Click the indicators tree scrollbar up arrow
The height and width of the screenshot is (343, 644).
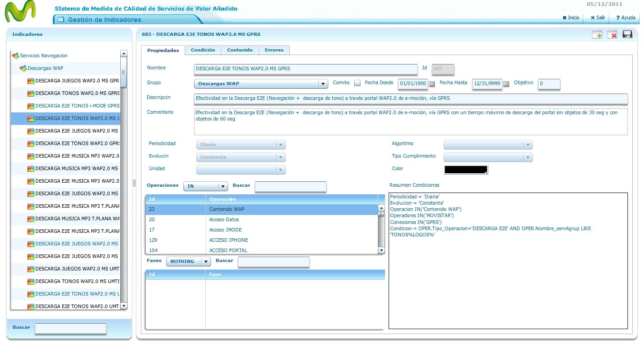click(x=124, y=53)
